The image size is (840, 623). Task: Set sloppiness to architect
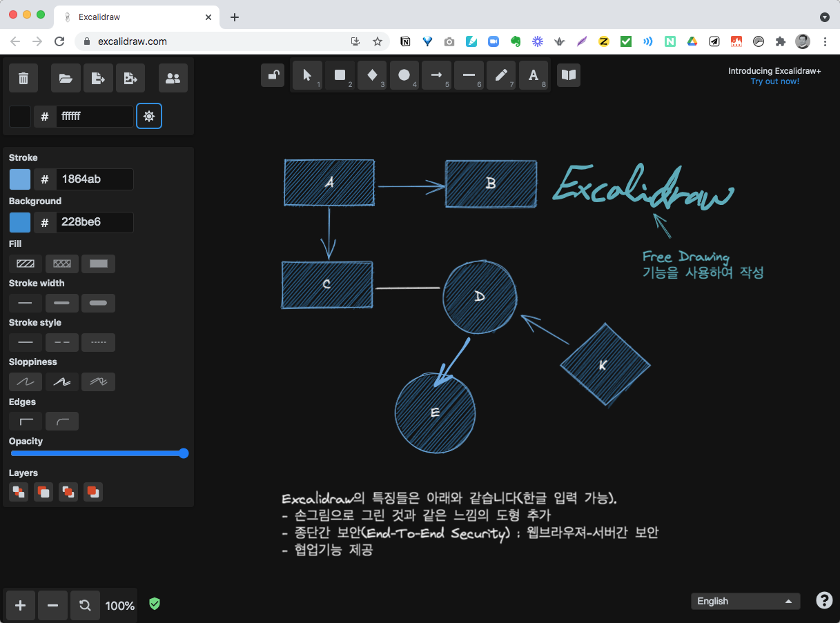(26, 382)
